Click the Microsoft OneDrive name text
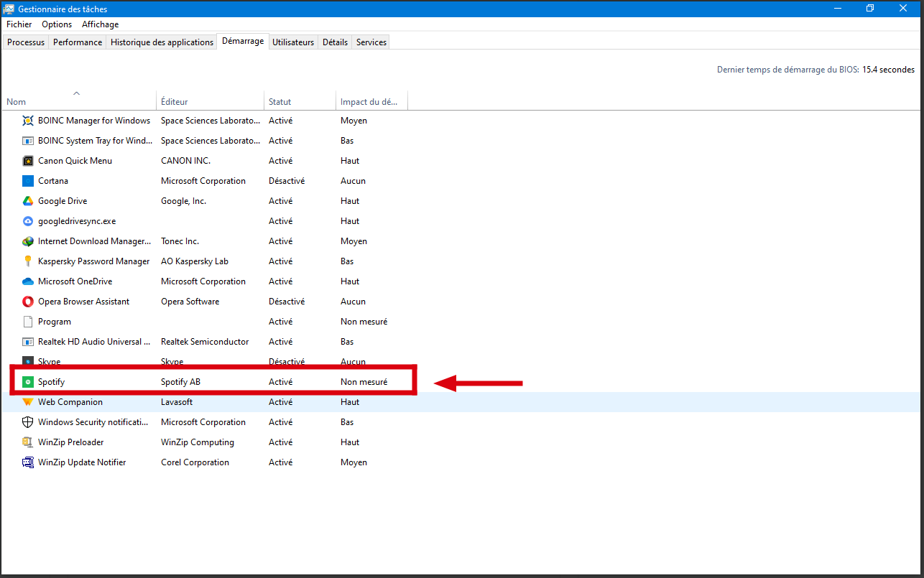924x578 pixels. point(75,281)
